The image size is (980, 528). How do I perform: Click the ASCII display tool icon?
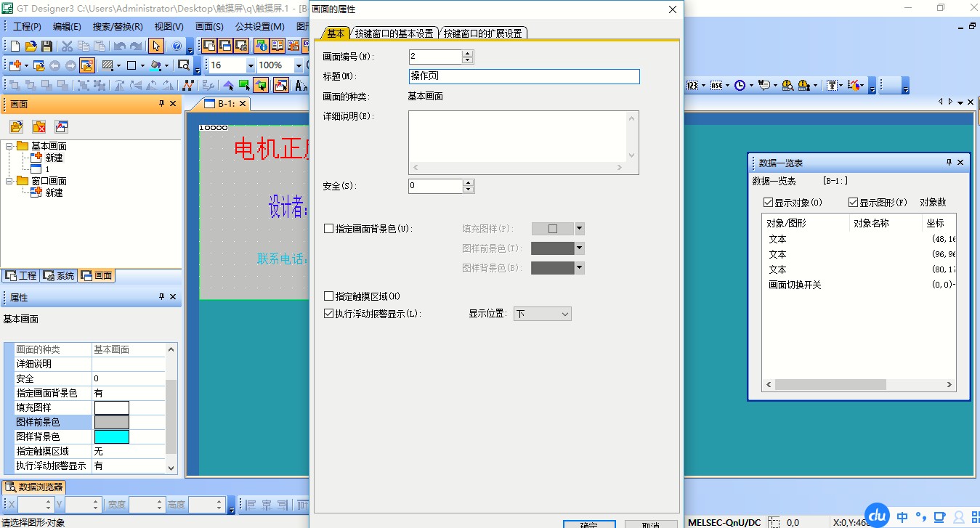click(x=716, y=85)
